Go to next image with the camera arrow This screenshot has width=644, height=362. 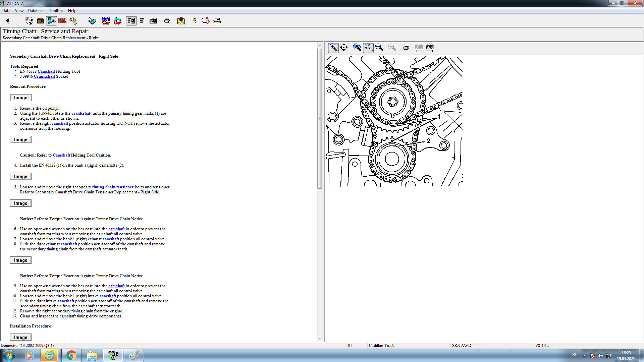(x=430, y=47)
